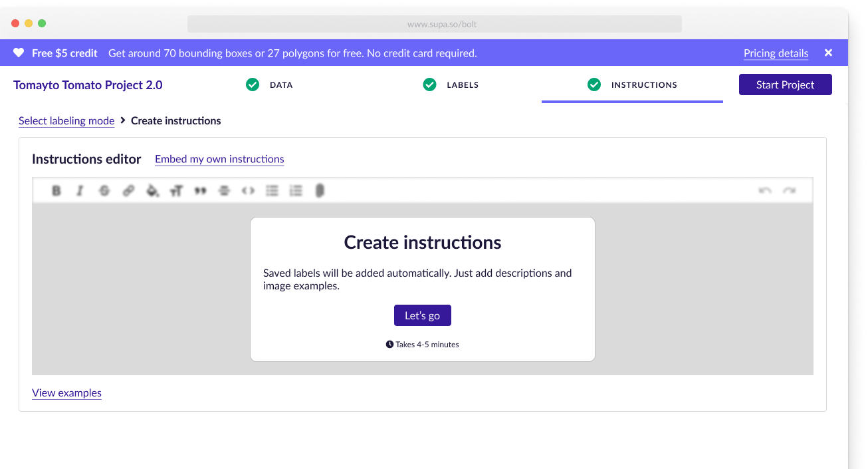Go to the LABELS step
The image size is (868, 469).
pyautogui.click(x=463, y=85)
